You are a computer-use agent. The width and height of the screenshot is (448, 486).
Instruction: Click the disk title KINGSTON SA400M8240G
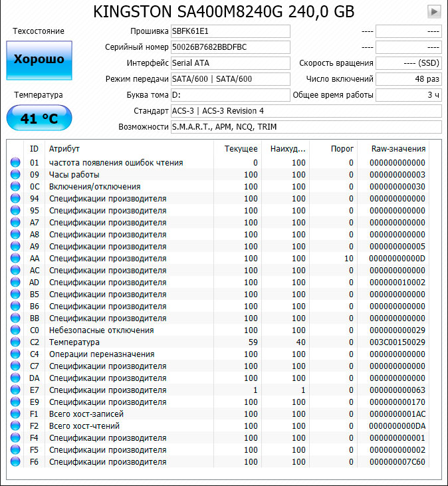[x=224, y=12]
